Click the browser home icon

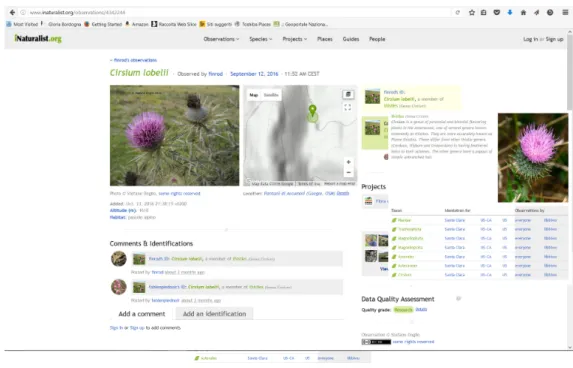(523, 12)
